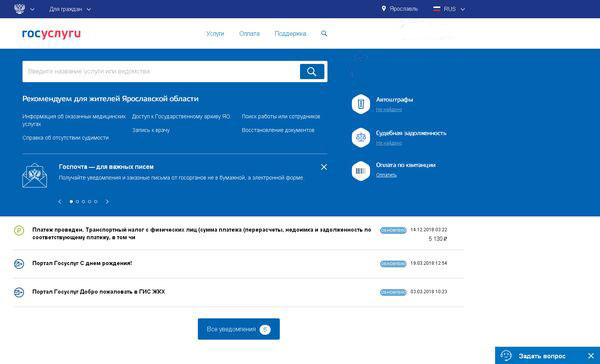Click the status badge on the tax payment row
The height and width of the screenshot is (364, 600).
[393, 230]
